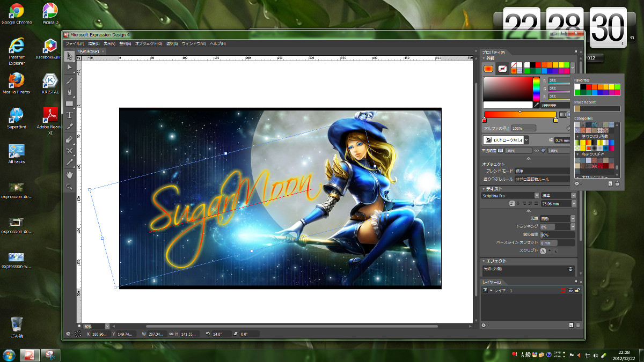This screenshot has width=644, height=362.
Task: Open the swatch popup gear options
Action: coord(577,183)
